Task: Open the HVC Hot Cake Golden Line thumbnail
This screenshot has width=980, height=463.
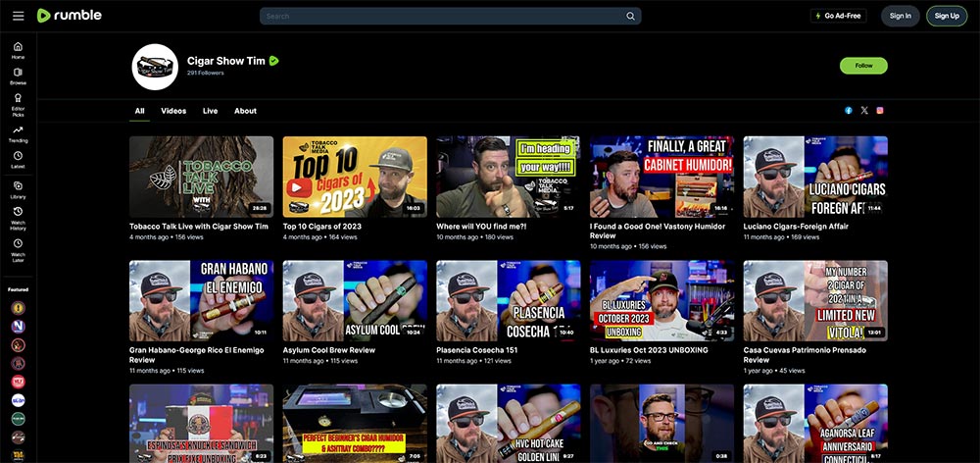Action: (x=508, y=424)
